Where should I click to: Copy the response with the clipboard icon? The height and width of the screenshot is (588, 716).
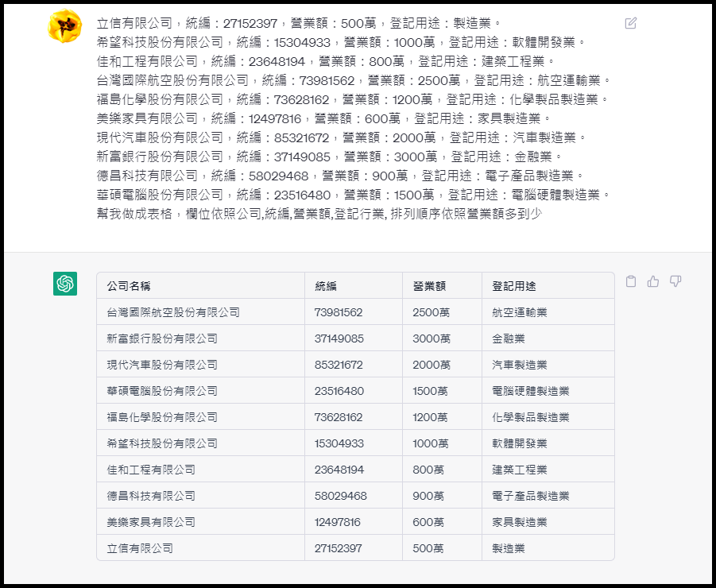pyautogui.click(x=631, y=281)
